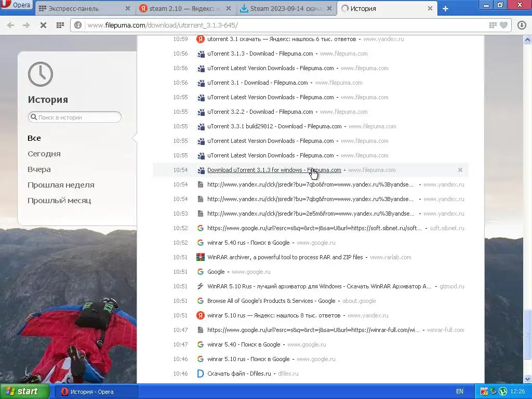Click the WinRAR favicon next to rarlab entry
Image resolution: width=532 pixels, height=399 pixels.
(x=201, y=257)
